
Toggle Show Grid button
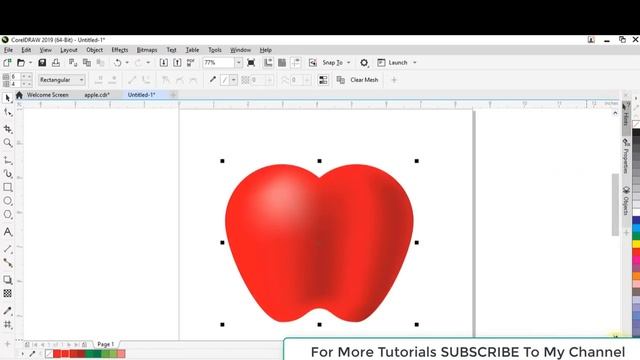(282, 62)
